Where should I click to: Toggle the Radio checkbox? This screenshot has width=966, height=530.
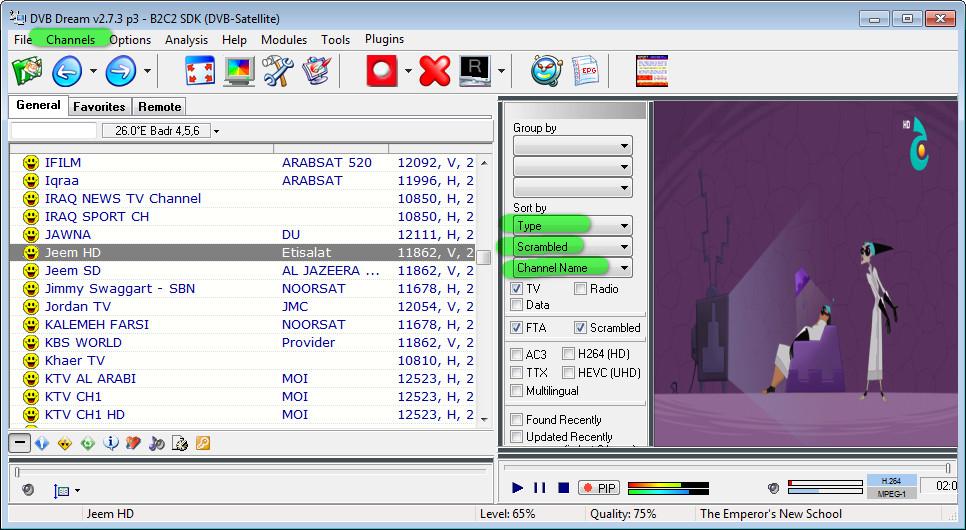pyautogui.click(x=580, y=288)
